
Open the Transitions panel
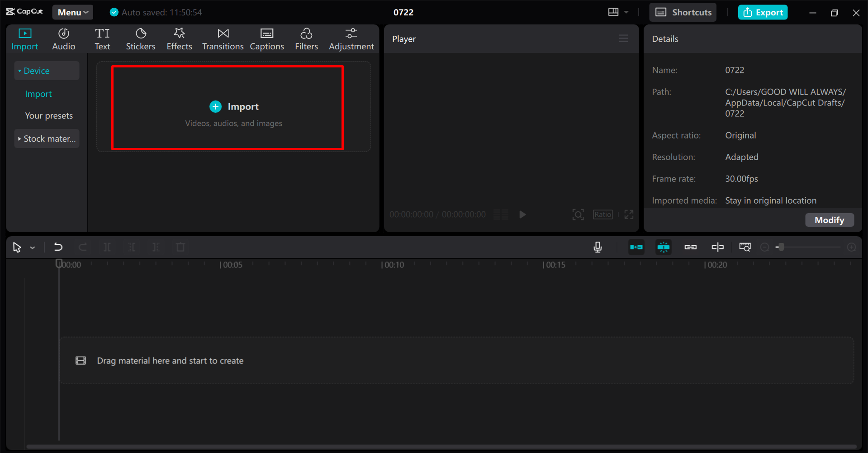(223, 38)
